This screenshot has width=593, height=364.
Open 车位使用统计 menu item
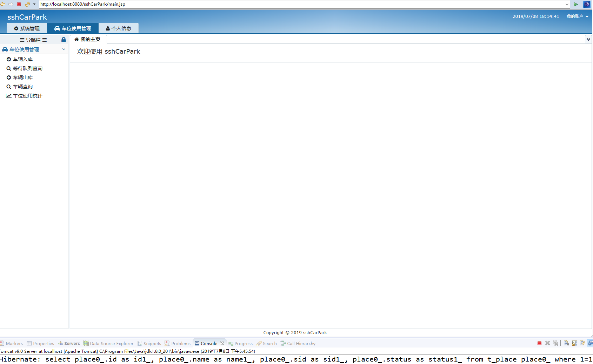[28, 96]
